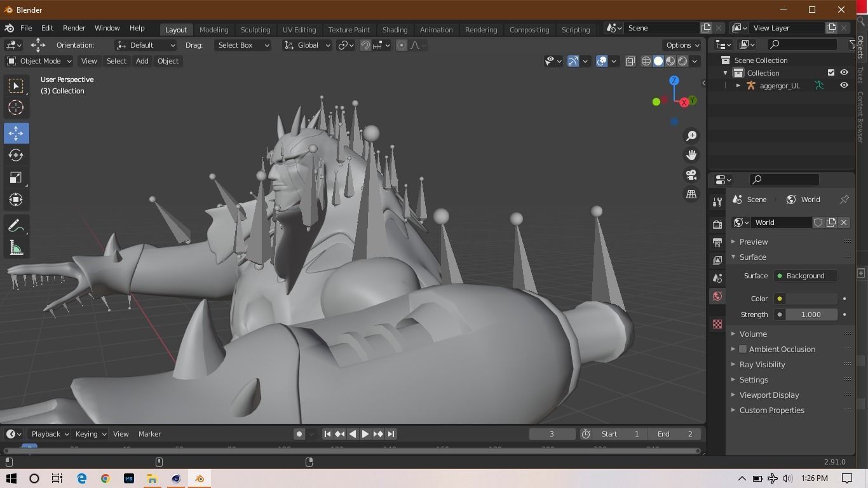Select the Measure tool
The height and width of the screenshot is (488, 868).
(16, 248)
